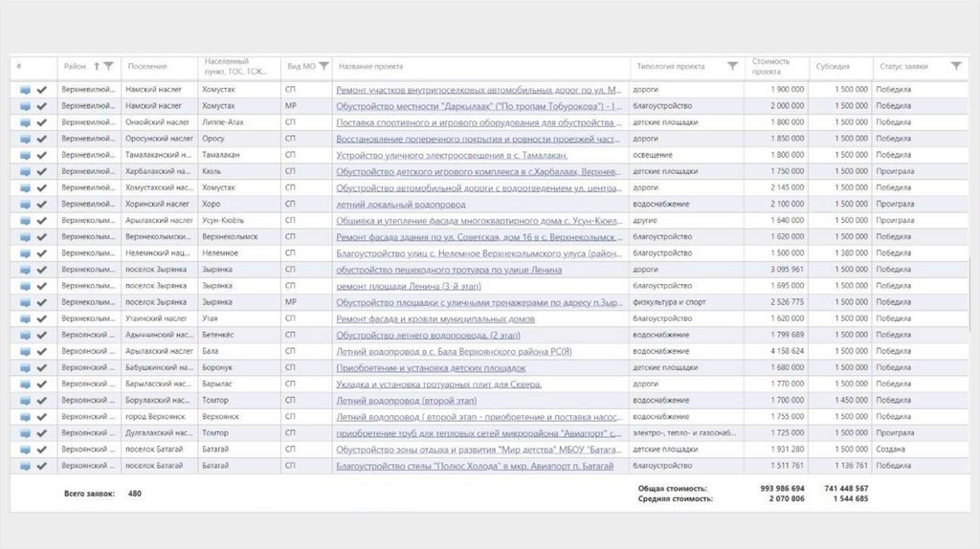Click the Поселение column header
Image resolution: width=980 pixels, height=549 pixels.
[147, 66]
